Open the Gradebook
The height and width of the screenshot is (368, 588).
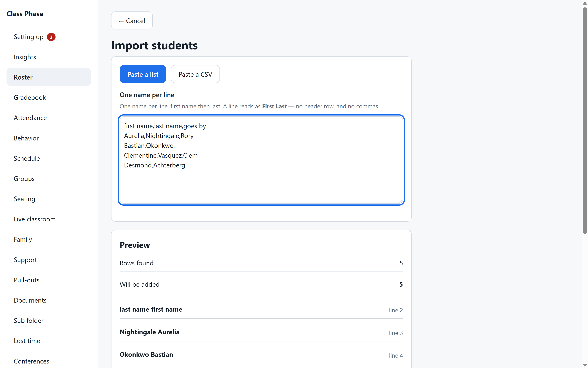click(49, 97)
